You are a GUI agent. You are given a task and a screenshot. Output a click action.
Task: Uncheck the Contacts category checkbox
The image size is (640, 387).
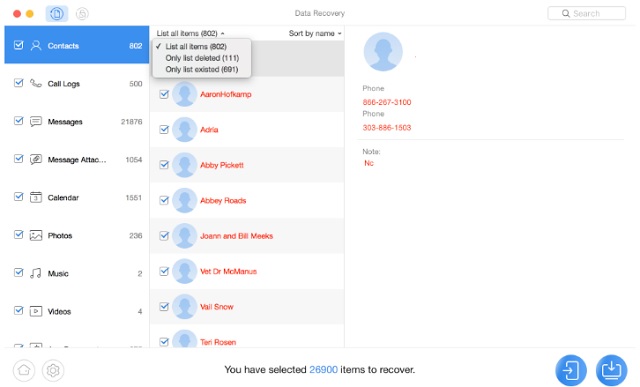[18, 45]
